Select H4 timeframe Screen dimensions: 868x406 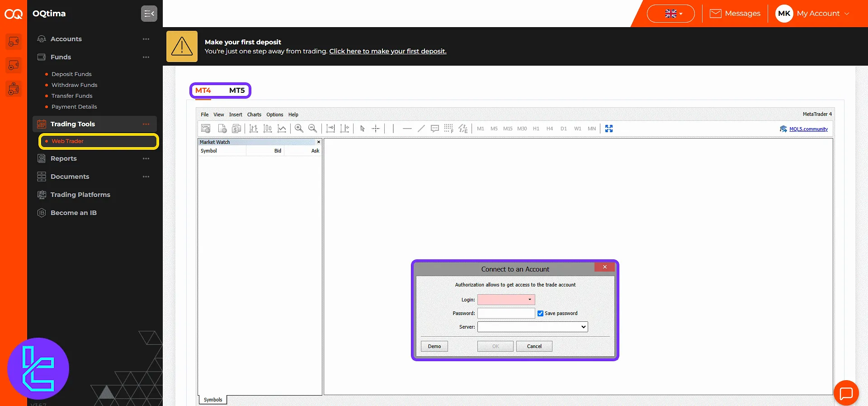click(x=550, y=129)
